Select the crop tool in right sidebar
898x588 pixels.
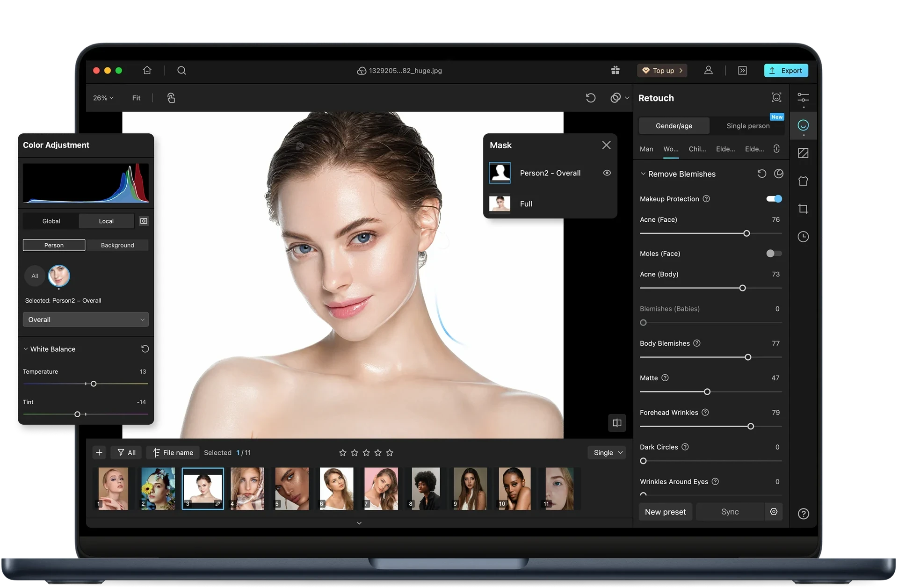click(803, 209)
